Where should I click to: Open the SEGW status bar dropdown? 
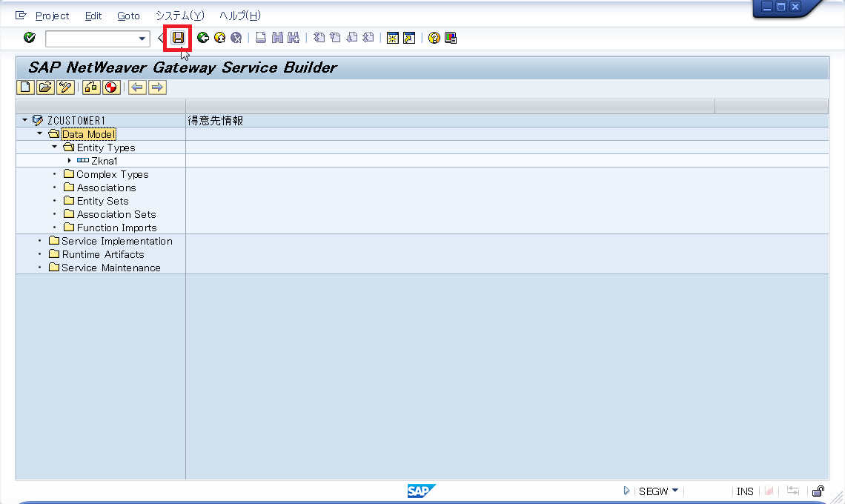675,491
